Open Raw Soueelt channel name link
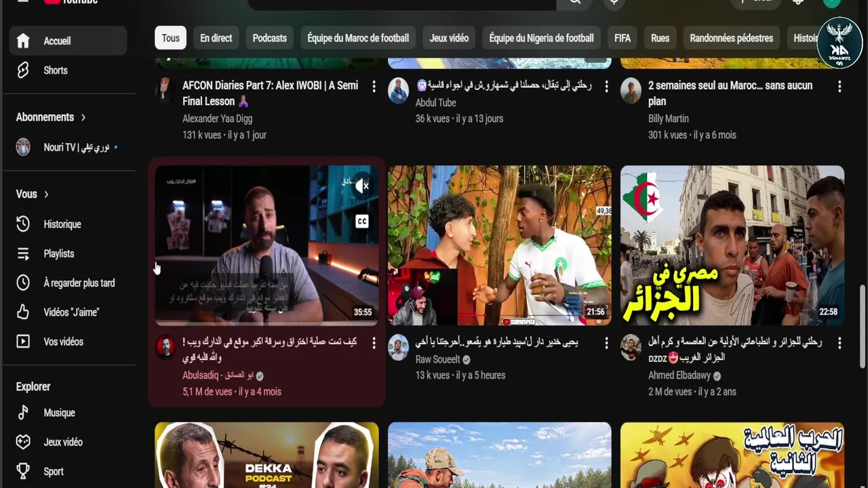Viewport: 868px width, 488px height. (x=437, y=359)
